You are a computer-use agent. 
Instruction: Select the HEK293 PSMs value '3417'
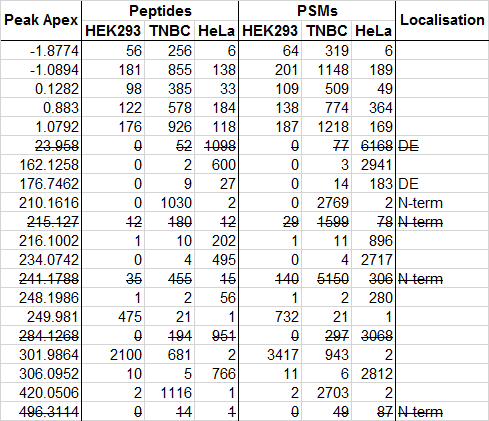[x=270, y=355]
